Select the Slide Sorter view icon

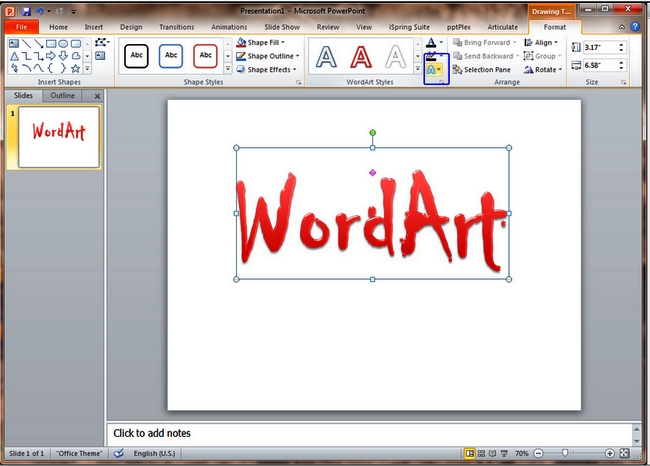[x=482, y=453]
